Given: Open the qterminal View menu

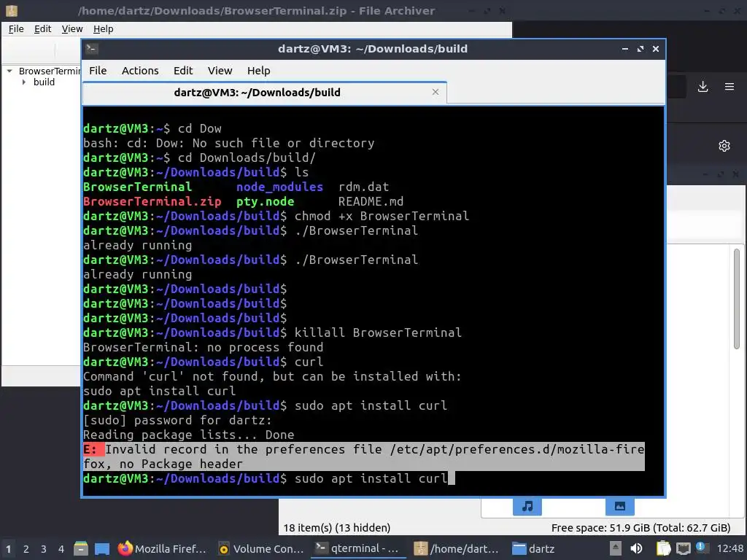Looking at the screenshot, I should 220,71.
